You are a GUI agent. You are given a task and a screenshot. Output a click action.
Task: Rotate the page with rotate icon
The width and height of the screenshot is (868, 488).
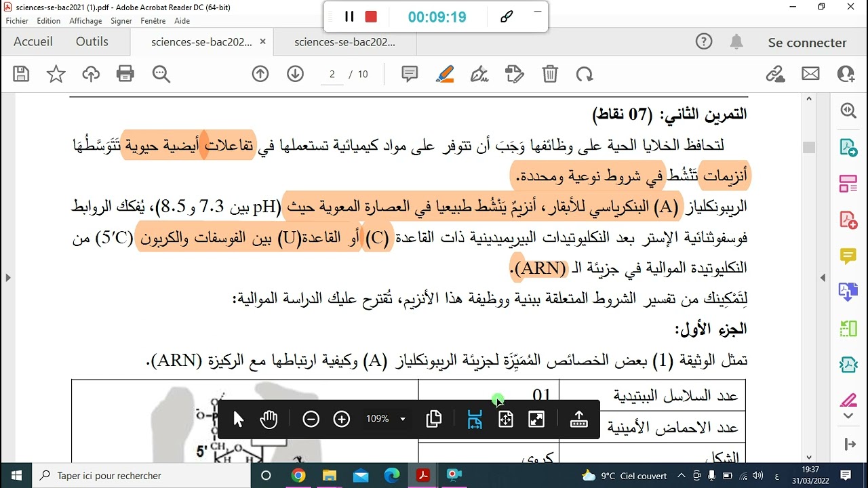pos(585,74)
